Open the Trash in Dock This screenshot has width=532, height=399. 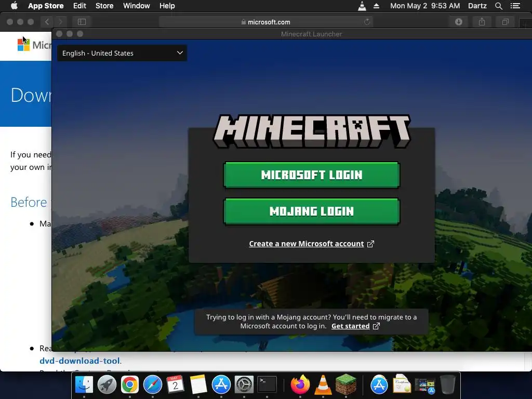(447, 385)
